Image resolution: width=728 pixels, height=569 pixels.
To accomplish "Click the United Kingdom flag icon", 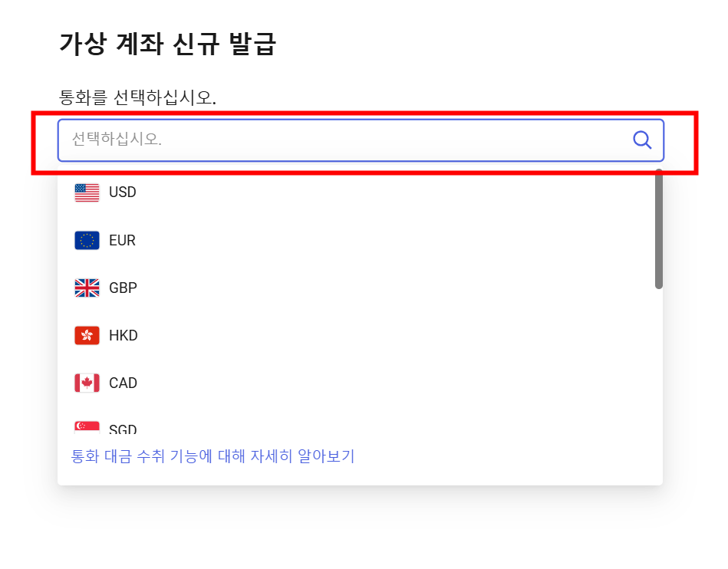I will pyautogui.click(x=87, y=288).
